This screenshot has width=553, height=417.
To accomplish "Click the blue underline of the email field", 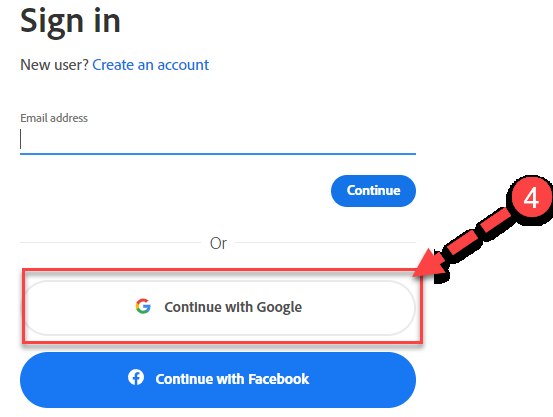I will point(218,153).
